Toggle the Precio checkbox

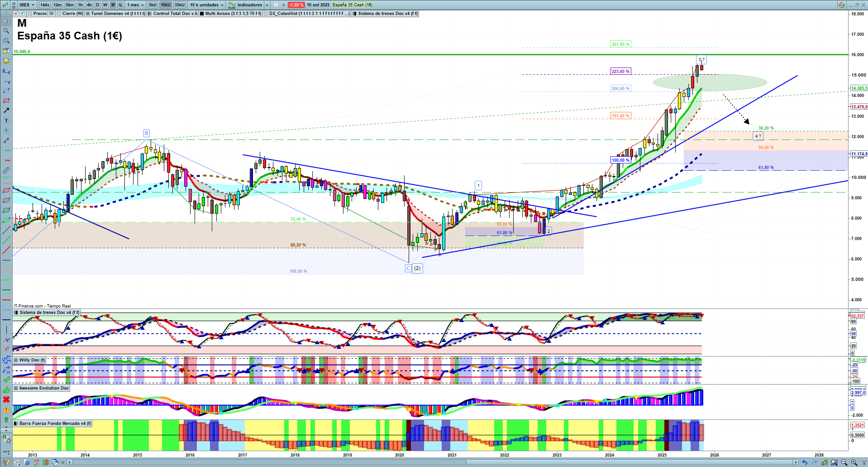(x=30, y=14)
